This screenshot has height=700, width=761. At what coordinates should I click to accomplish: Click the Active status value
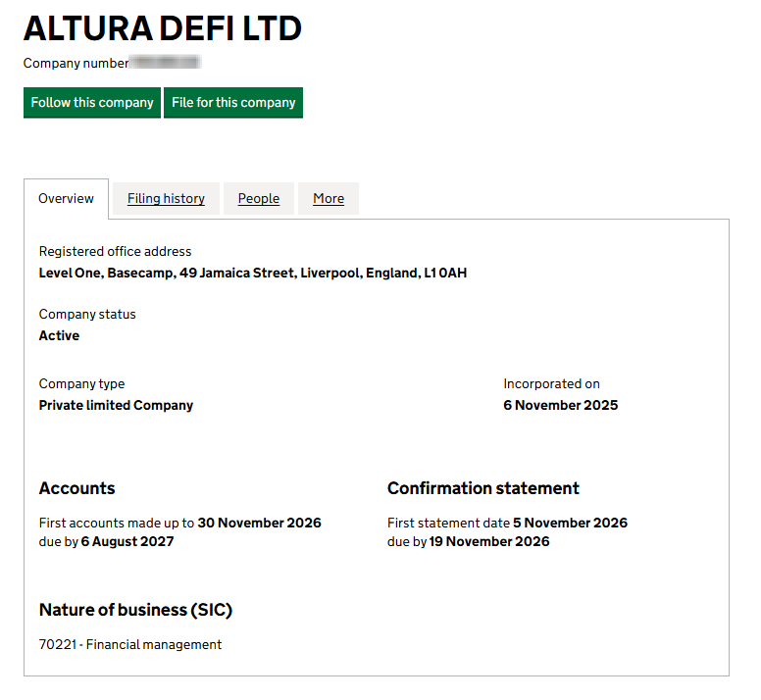click(x=59, y=335)
